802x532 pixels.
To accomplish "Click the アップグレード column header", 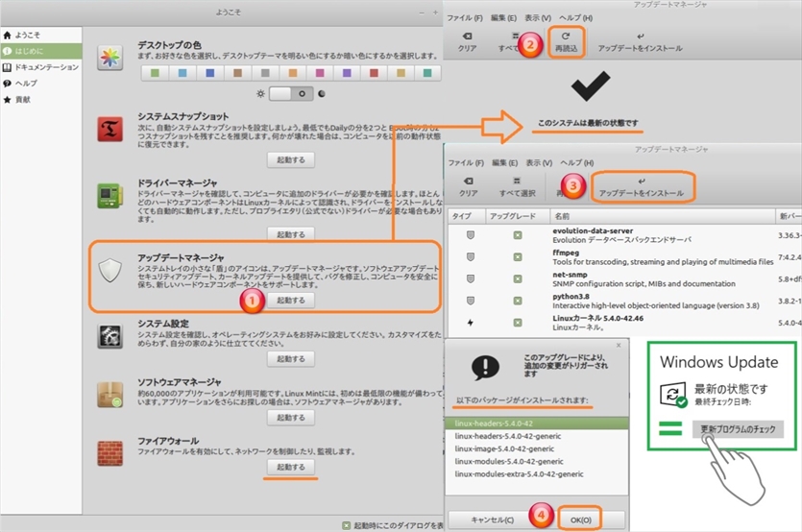I will coord(517,216).
